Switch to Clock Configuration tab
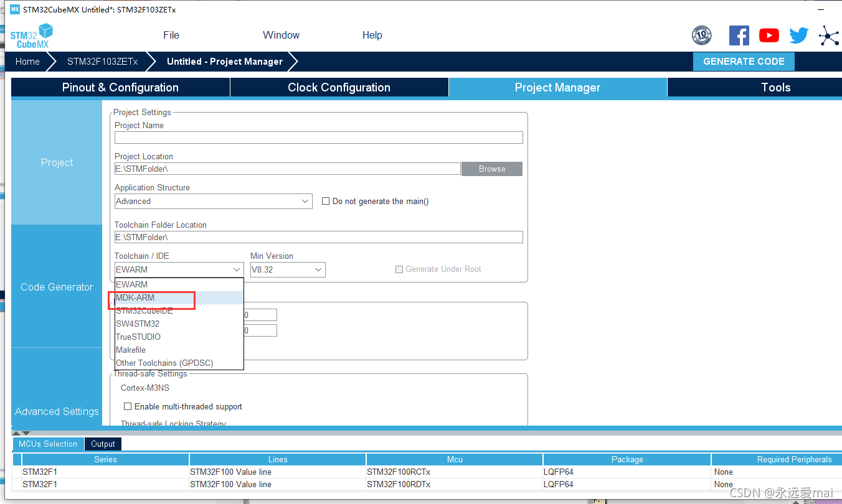Image resolution: width=842 pixels, height=504 pixels. coord(339,88)
